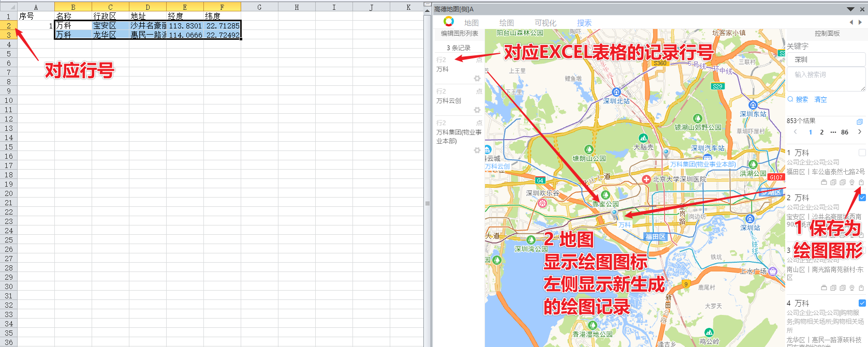Click the second icon in result 1 万科's action row

(833, 183)
